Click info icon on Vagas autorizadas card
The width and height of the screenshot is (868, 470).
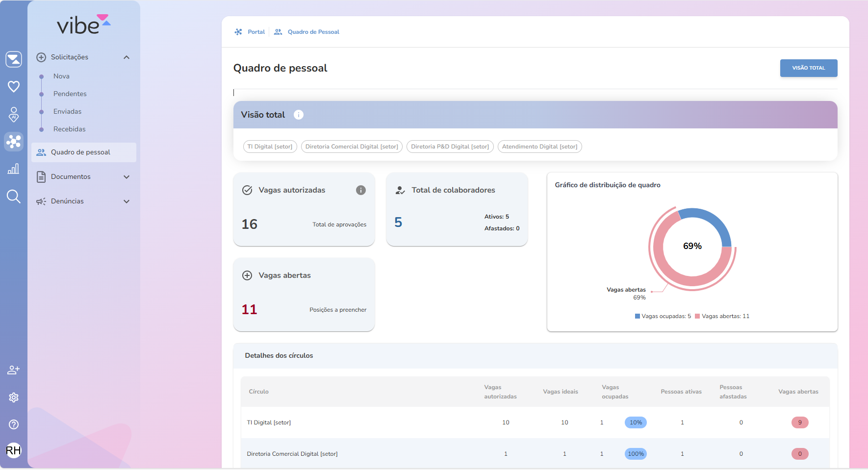[x=361, y=190]
